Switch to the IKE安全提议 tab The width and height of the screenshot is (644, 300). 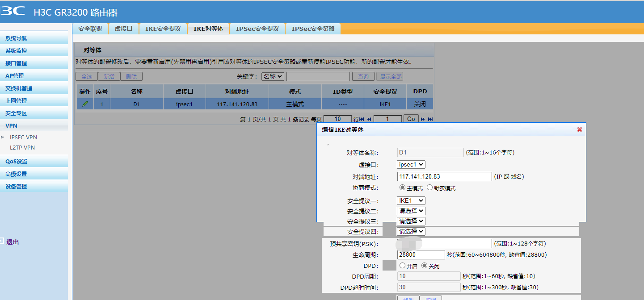coord(163,29)
